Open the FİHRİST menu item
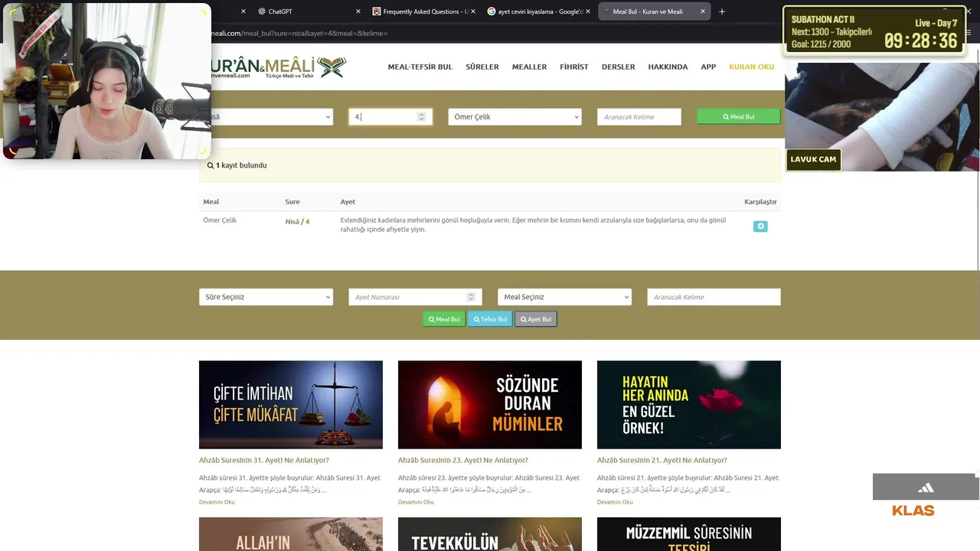The width and height of the screenshot is (980, 551). [x=574, y=67]
